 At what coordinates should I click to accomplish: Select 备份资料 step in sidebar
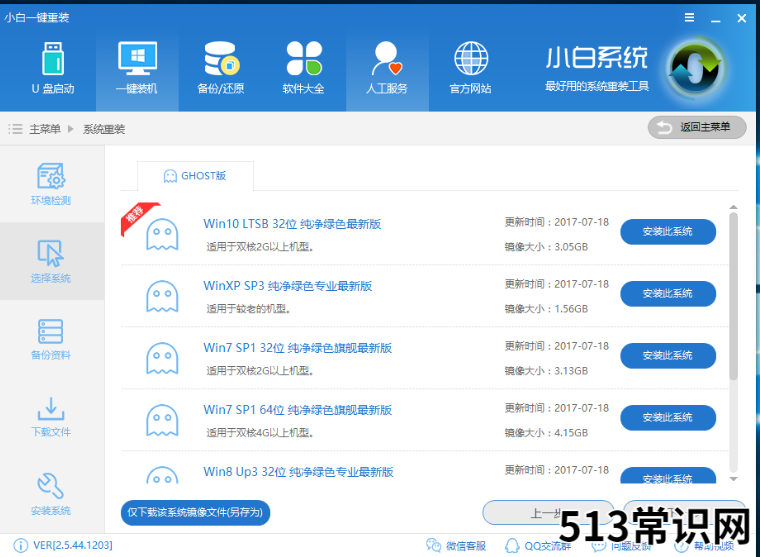(x=51, y=339)
